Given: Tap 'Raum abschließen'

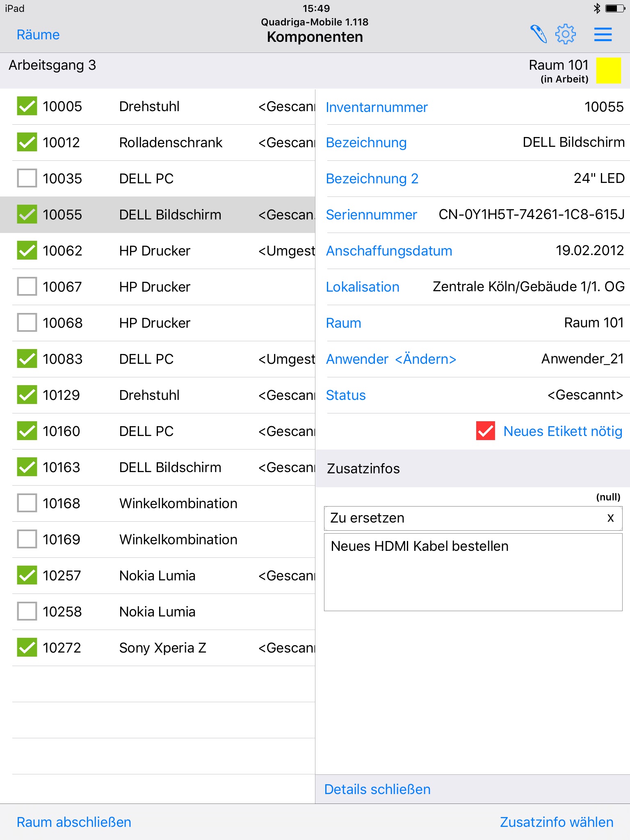Looking at the screenshot, I should click(74, 822).
